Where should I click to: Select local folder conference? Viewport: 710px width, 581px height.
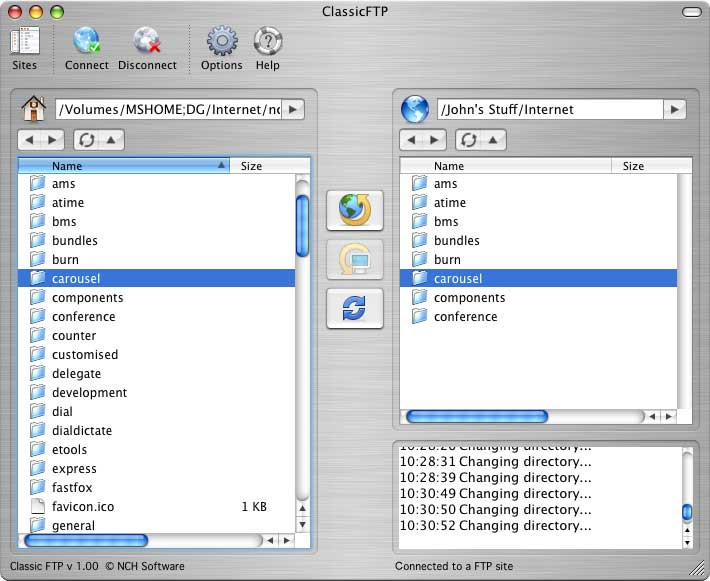(157, 317)
